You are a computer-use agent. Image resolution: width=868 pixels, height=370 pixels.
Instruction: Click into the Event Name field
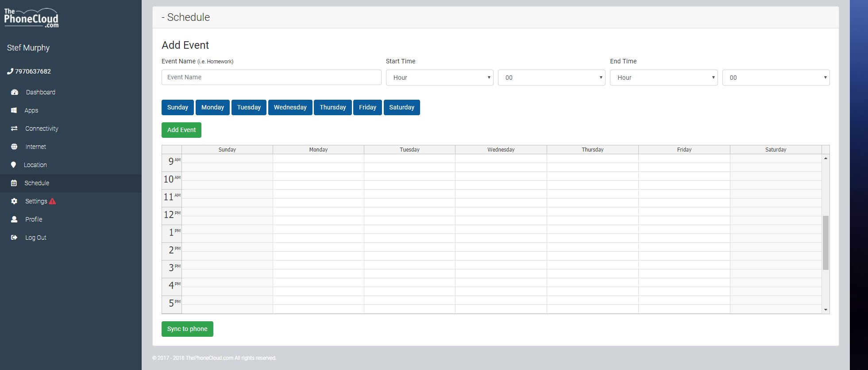(271, 77)
